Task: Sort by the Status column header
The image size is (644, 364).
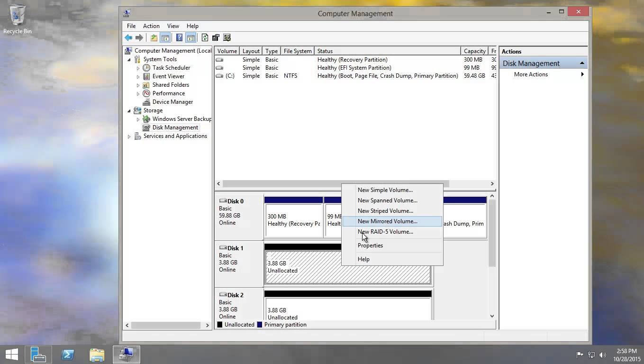Action: (387, 51)
